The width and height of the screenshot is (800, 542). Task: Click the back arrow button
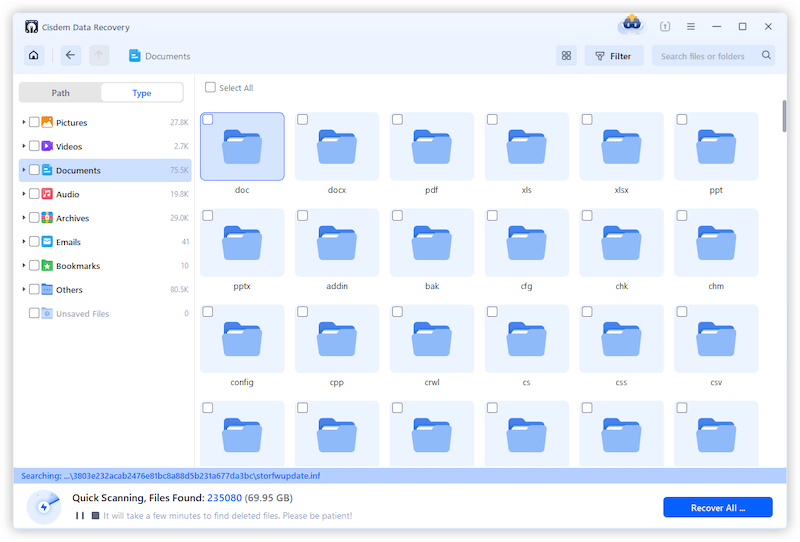click(x=70, y=56)
